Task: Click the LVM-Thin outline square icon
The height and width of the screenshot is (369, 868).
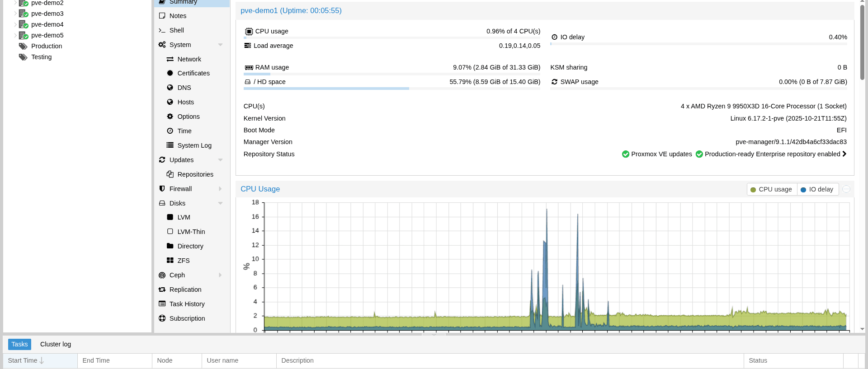Action: pyautogui.click(x=170, y=232)
